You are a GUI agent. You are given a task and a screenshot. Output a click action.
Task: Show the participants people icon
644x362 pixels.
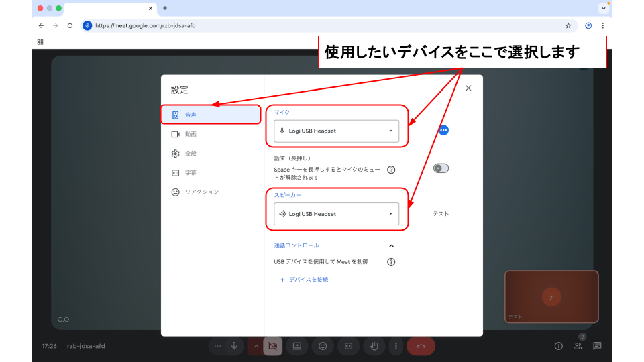[578, 346]
